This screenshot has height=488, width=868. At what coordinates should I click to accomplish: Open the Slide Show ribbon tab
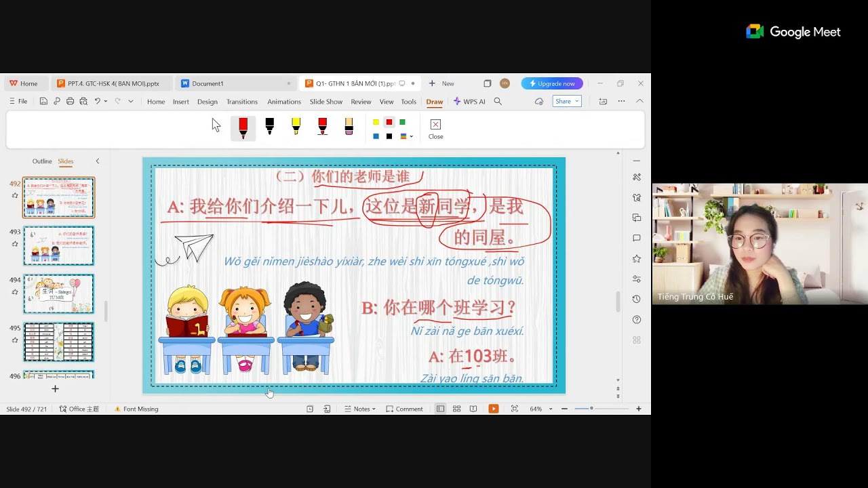pos(326,102)
